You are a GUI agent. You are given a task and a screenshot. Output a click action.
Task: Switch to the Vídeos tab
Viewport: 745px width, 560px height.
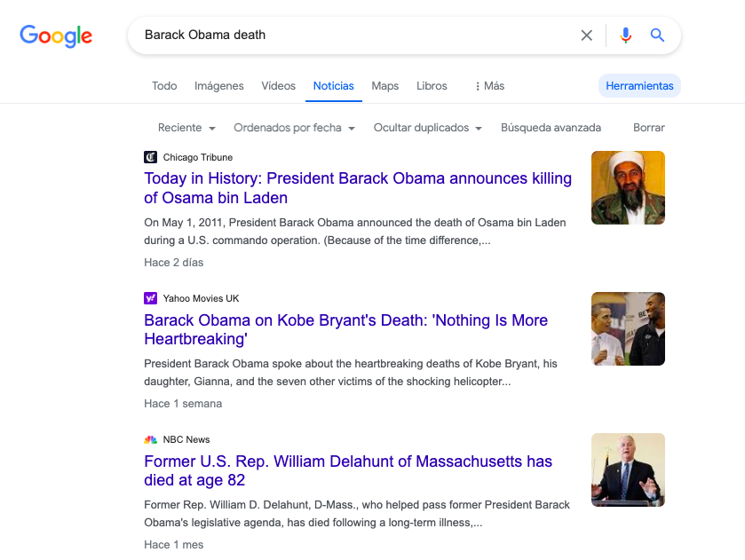tap(279, 86)
